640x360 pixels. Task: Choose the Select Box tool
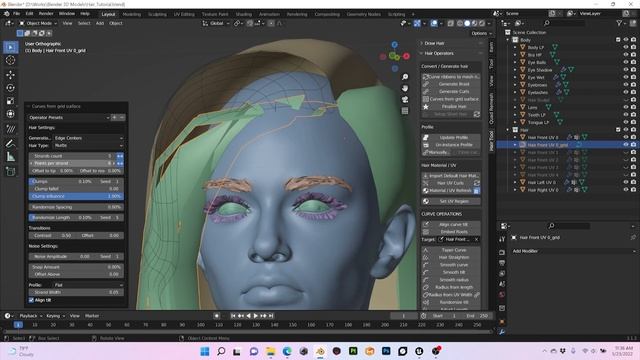tap(11, 47)
